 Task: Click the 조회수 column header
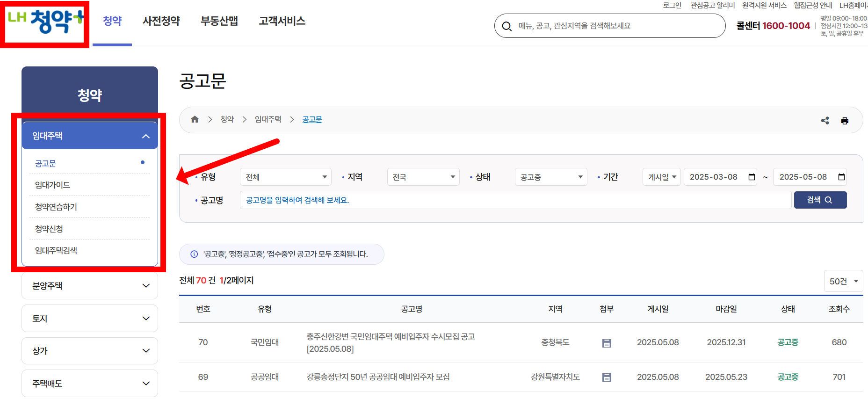(839, 309)
